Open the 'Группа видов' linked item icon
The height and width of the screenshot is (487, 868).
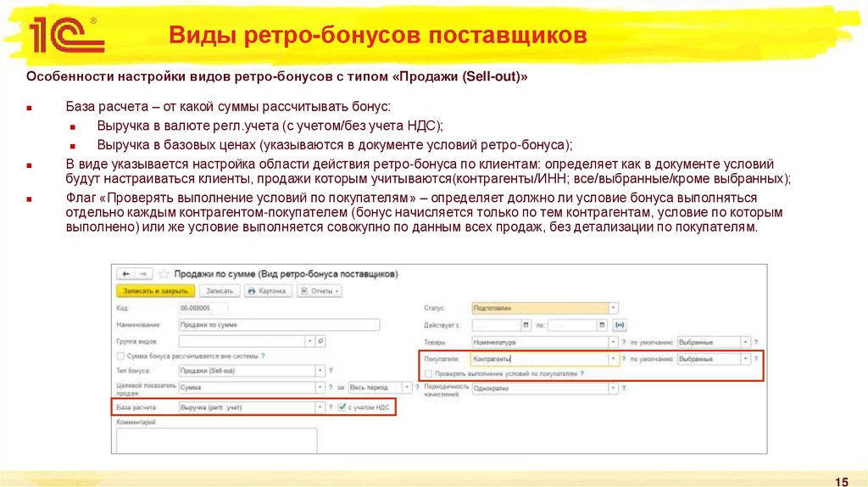tap(320, 341)
